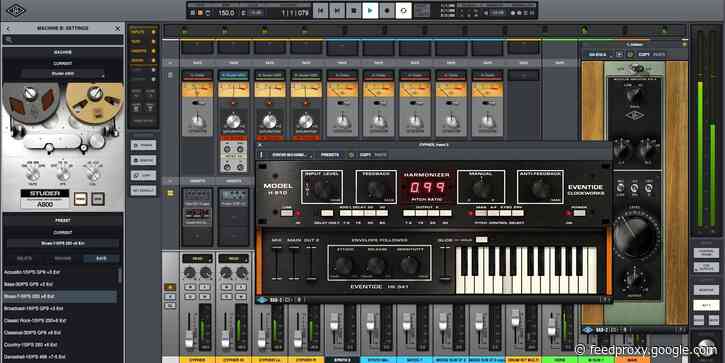The height and width of the screenshot is (363, 725).
Task: Open the current preset dropdown
Action: click(63, 243)
